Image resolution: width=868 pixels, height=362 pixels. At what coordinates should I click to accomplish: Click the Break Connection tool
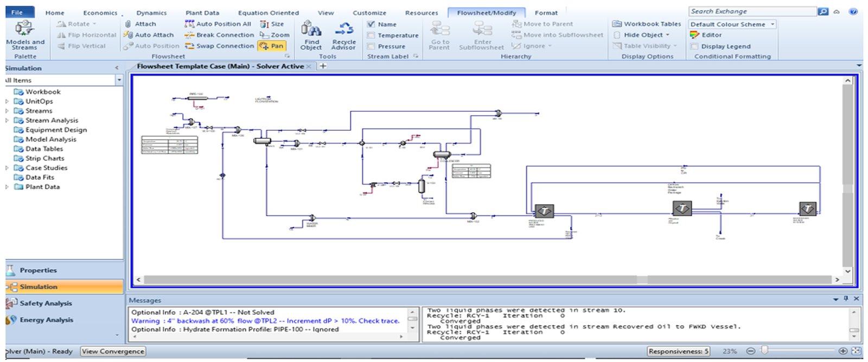click(219, 35)
